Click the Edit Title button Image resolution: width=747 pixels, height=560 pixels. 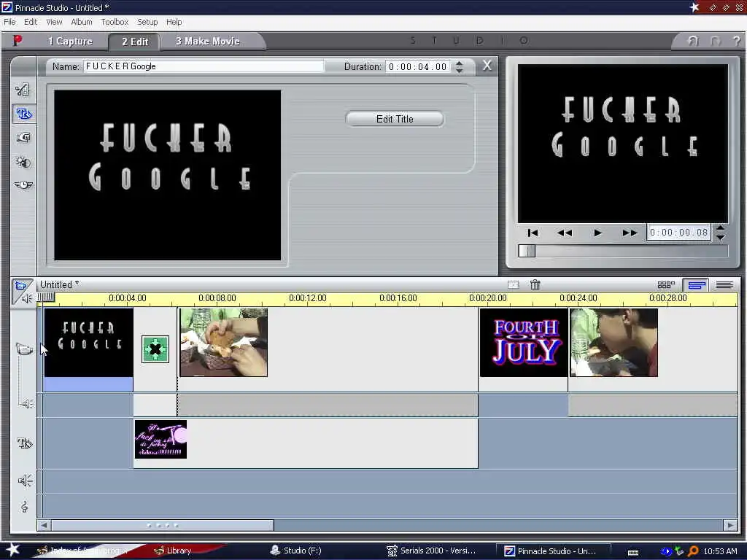(395, 119)
